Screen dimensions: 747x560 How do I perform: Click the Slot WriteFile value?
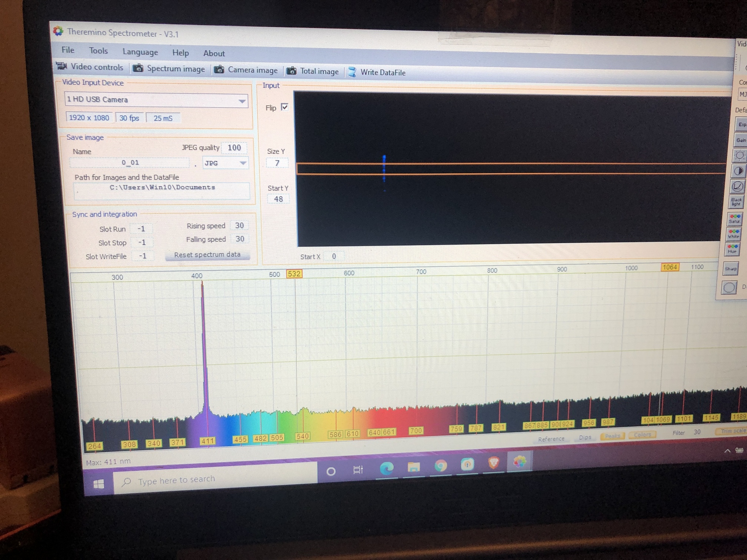pos(142,256)
